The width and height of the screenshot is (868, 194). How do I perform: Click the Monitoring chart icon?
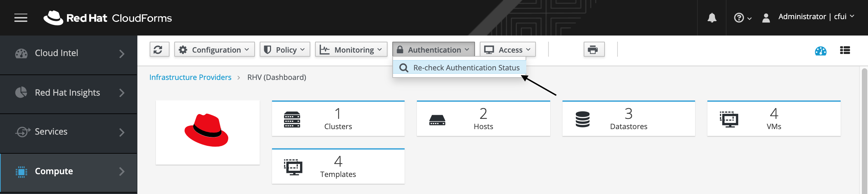324,50
